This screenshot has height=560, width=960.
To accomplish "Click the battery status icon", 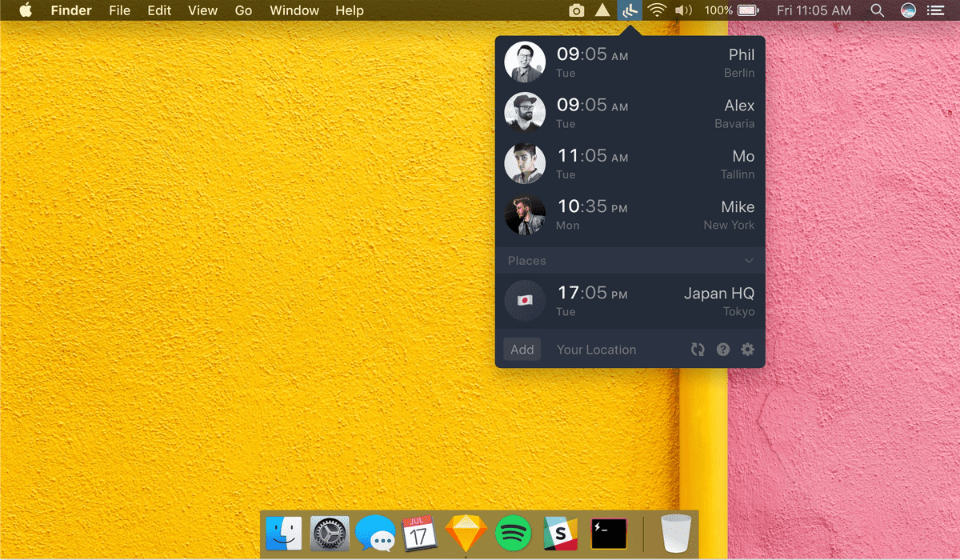I will coord(748,10).
